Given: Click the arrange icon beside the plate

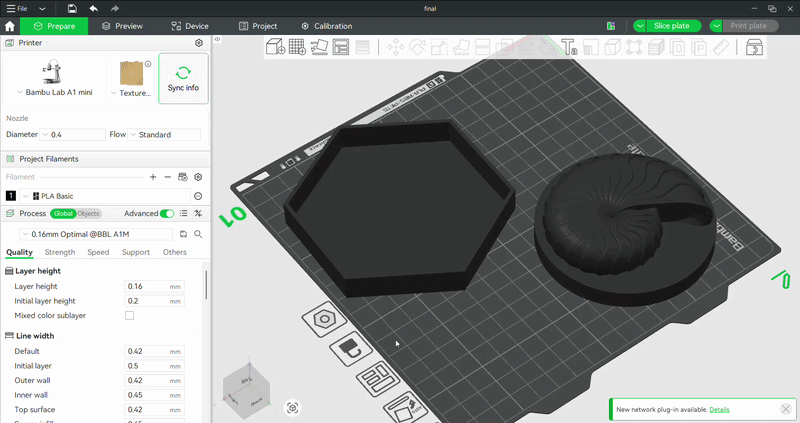Looking at the screenshot, I should pos(380,378).
